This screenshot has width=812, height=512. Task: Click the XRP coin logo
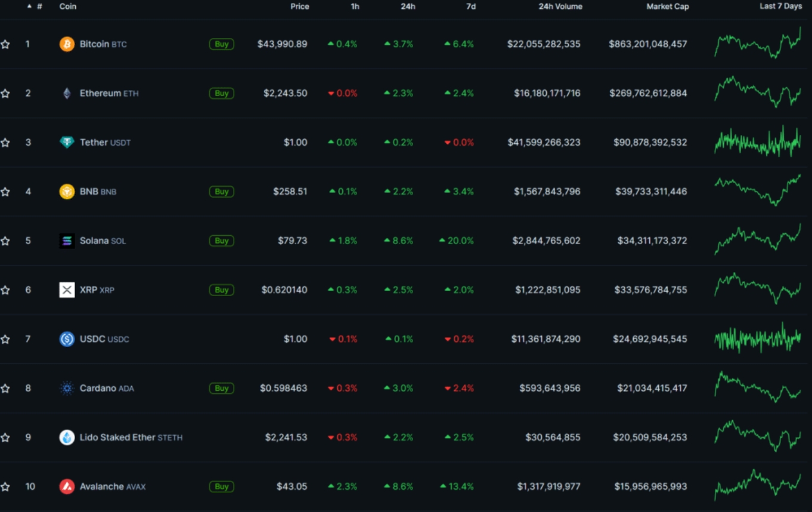point(67,290)
